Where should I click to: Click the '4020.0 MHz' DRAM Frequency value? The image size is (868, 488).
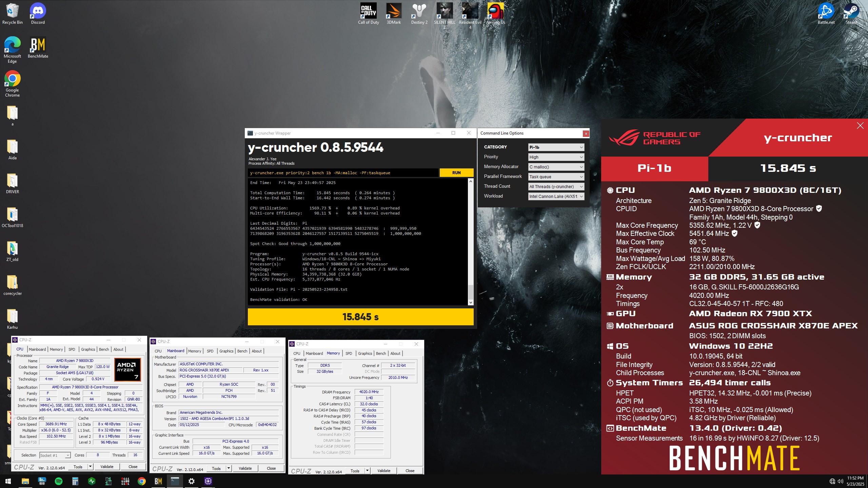369,392
